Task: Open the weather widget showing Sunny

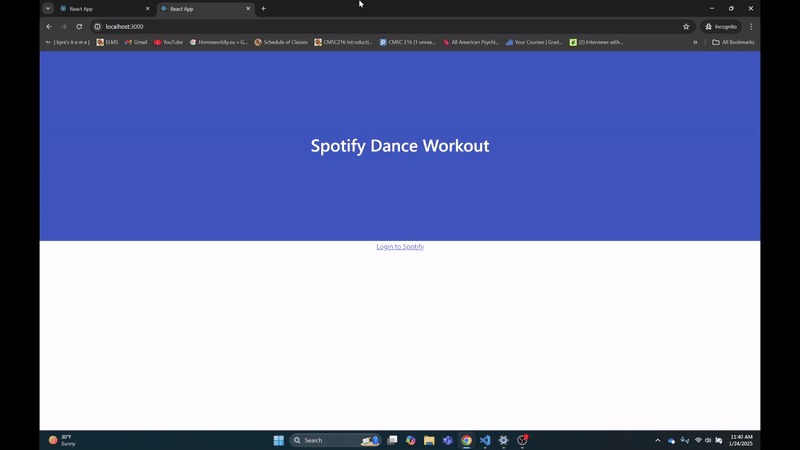Action: click(62, 440)
